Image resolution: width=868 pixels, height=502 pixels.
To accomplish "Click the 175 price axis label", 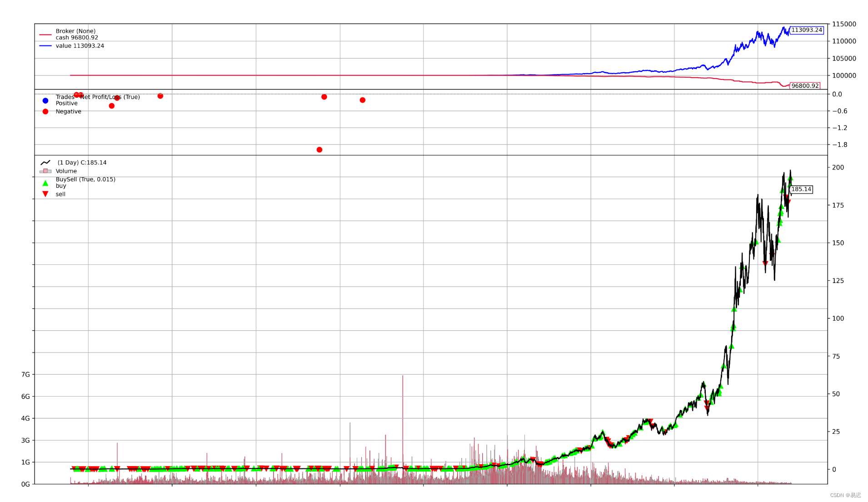I will point(838,206).
